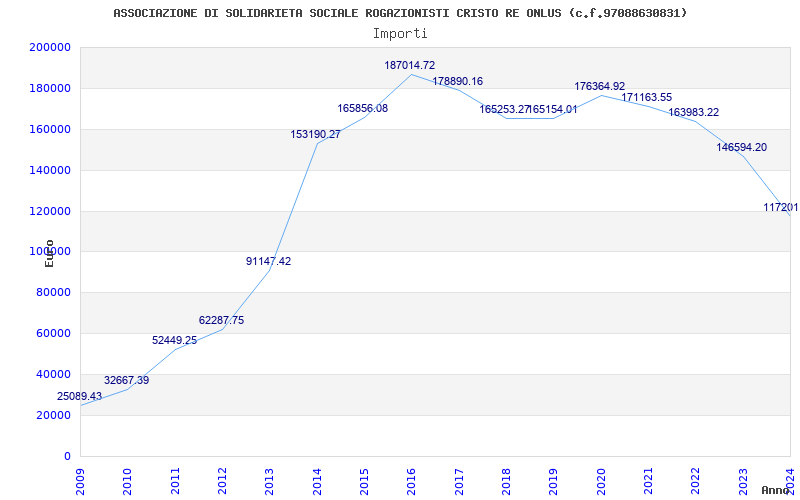
Task: Select y-axis tick 20000
Action: [x=54, y=415]
